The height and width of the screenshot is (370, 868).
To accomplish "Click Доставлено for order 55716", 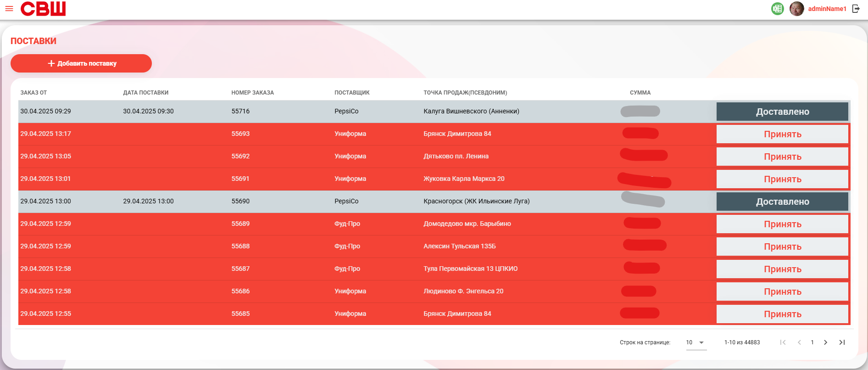I will click(782, 112).
